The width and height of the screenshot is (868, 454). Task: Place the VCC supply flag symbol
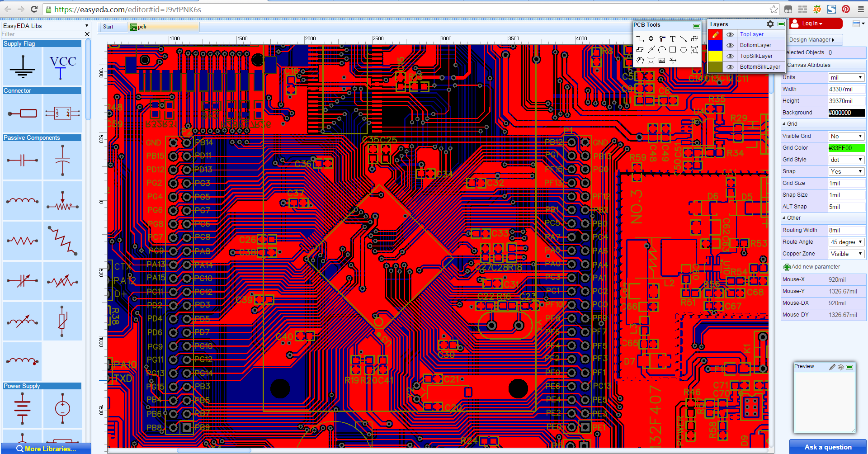point(62,67)
